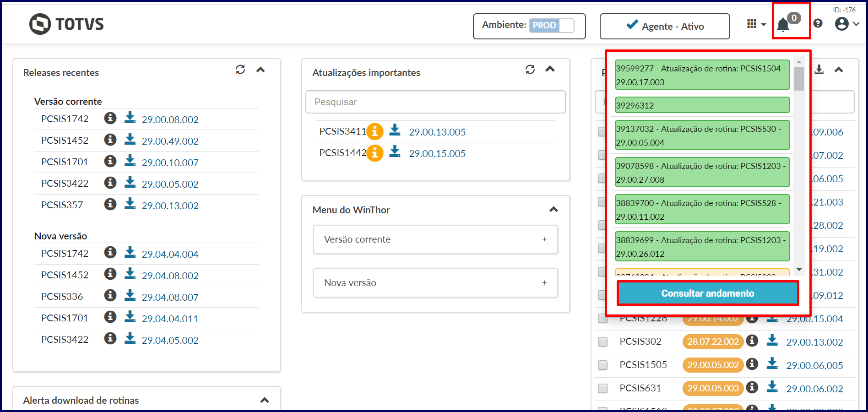
Task: Open notification 39078598 PCSIS1203 update
Action: (x=702, y=173)
